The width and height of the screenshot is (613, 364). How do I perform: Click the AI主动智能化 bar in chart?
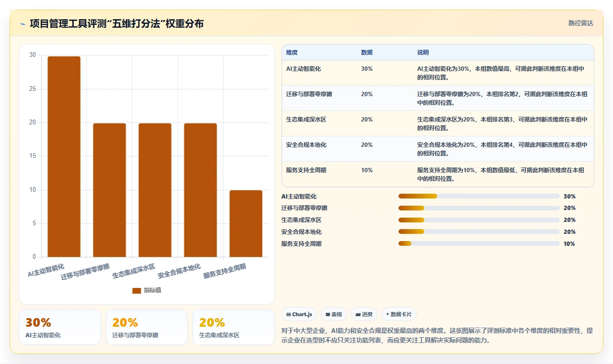point(64,157)
